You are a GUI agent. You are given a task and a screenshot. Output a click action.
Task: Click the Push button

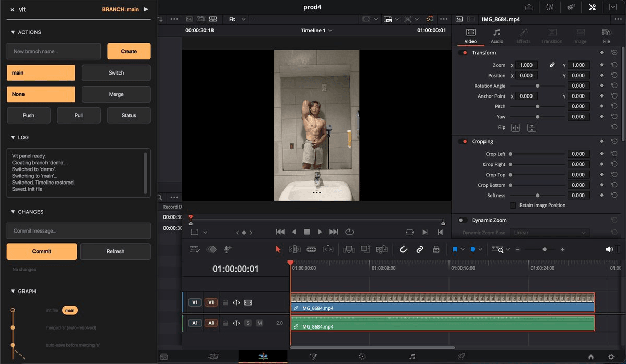[x=29, y=116]
